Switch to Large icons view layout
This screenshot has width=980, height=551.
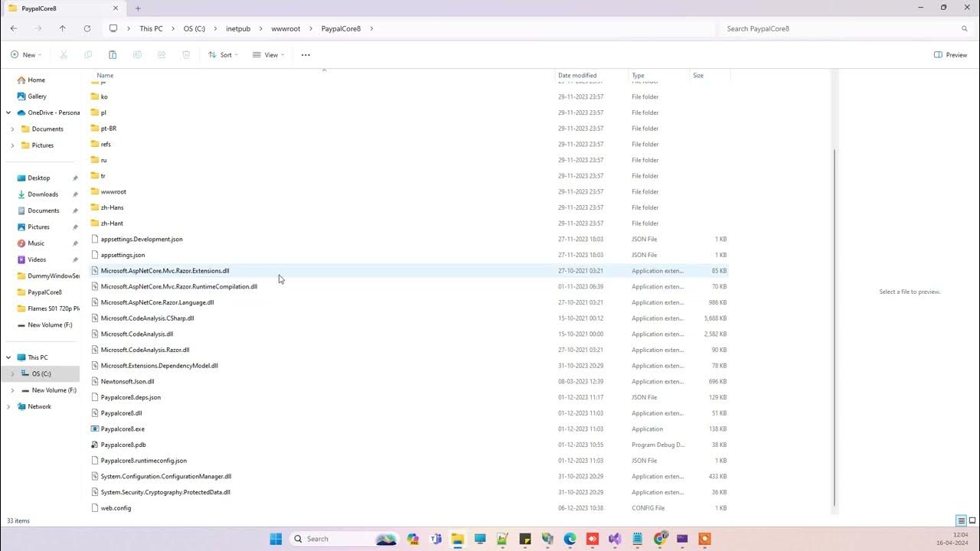(972, 521)
